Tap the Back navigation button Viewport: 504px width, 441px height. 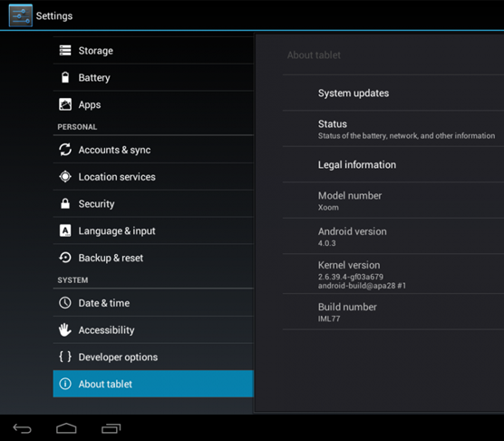[22, 428]
